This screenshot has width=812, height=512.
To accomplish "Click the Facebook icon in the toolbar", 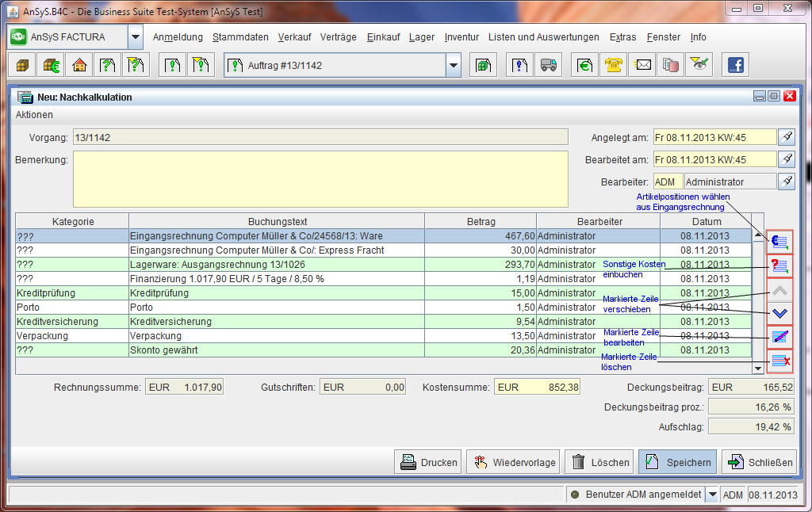I will (x=735, y=66).
